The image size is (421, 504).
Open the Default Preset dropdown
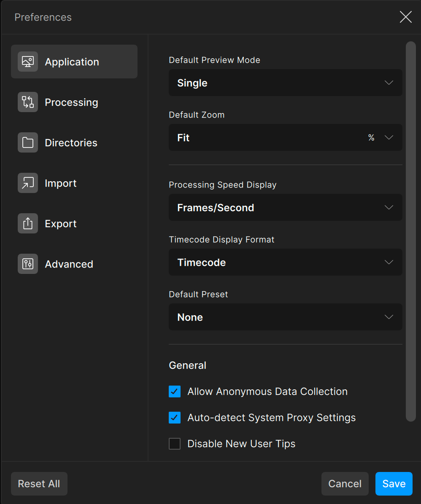(x=285, y=317)
